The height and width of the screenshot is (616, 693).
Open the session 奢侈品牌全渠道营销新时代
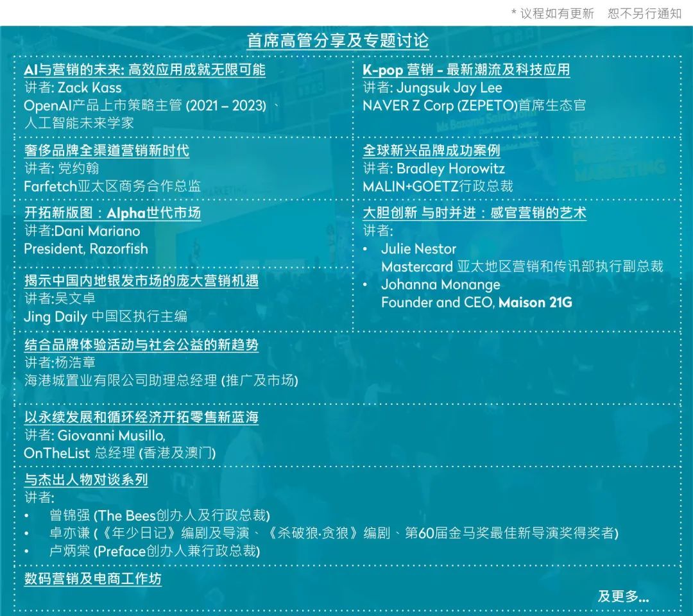(107, 150)
